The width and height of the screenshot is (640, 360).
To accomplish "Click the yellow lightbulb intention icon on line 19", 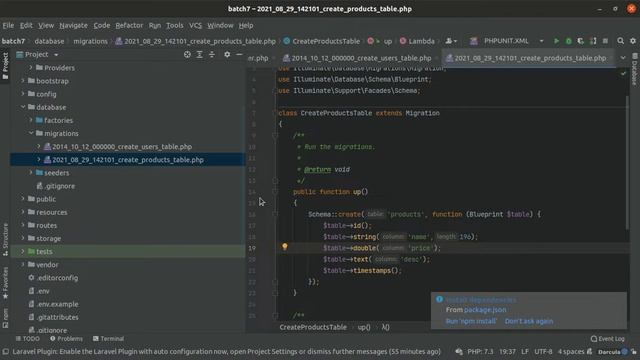I will tap(285, 247).
